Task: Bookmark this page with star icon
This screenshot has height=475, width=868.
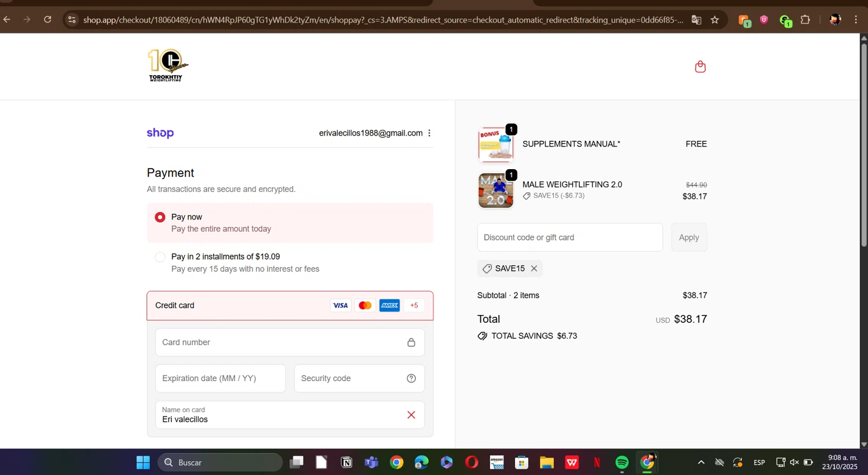Action: pyautogui.click(x=715, y=20)
